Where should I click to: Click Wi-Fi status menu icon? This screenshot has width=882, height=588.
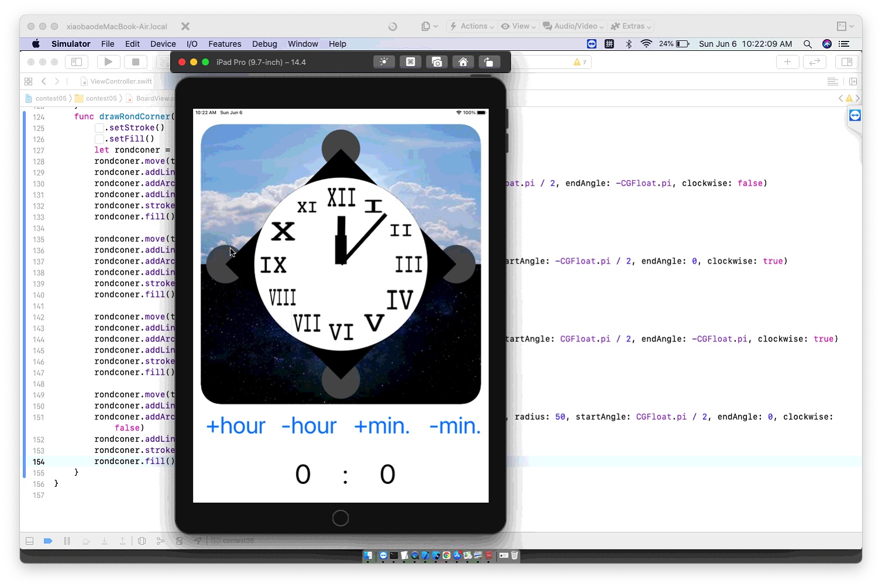[x=646, y=44]
